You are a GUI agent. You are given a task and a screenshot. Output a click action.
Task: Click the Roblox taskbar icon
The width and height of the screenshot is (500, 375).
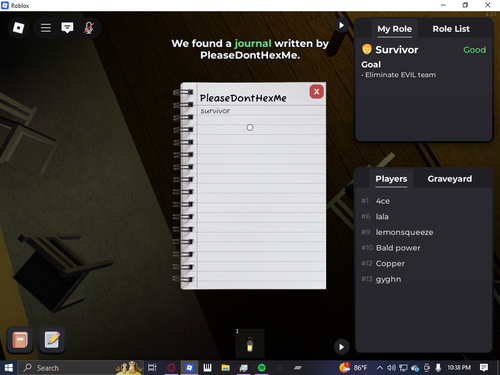point(189,368)
